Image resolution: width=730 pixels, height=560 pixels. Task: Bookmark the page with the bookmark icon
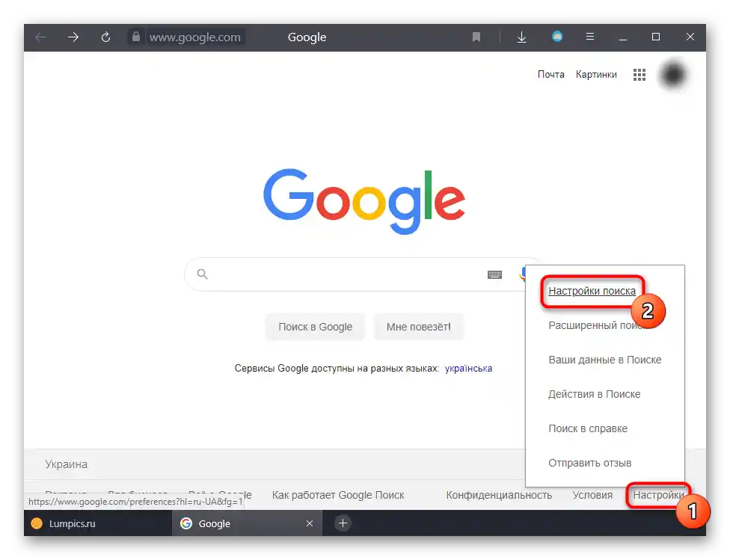click(x=476, y=37)
